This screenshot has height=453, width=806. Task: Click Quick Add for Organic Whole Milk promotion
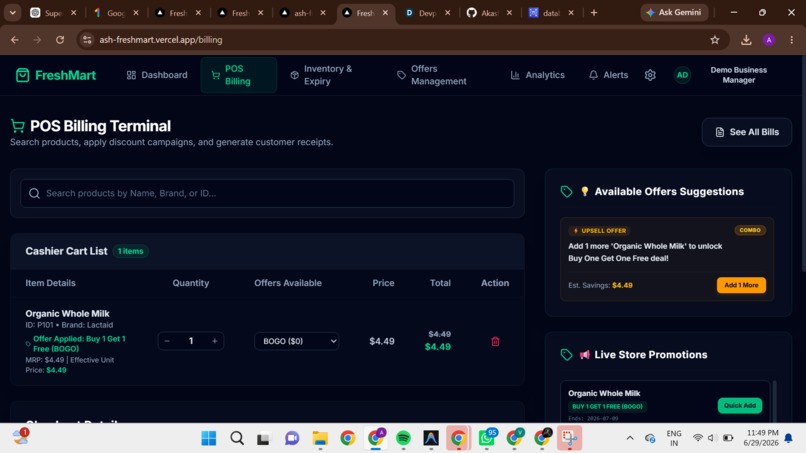pos(740,405)
